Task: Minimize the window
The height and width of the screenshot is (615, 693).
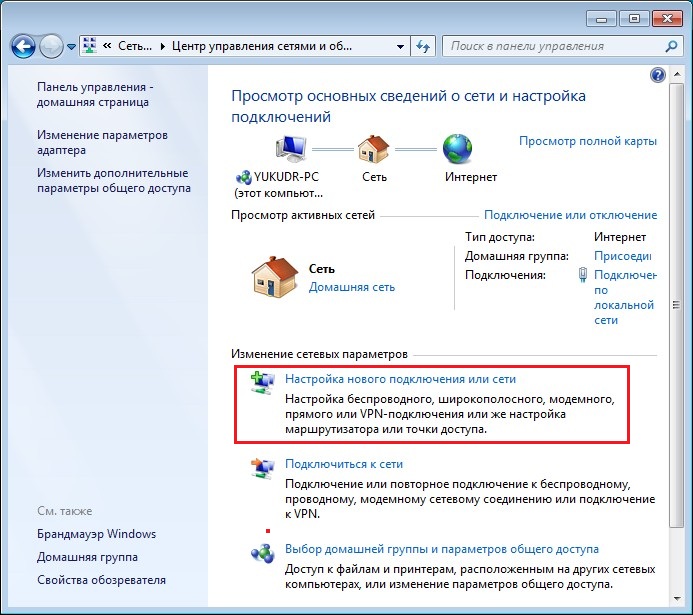Action: (602, 19)
